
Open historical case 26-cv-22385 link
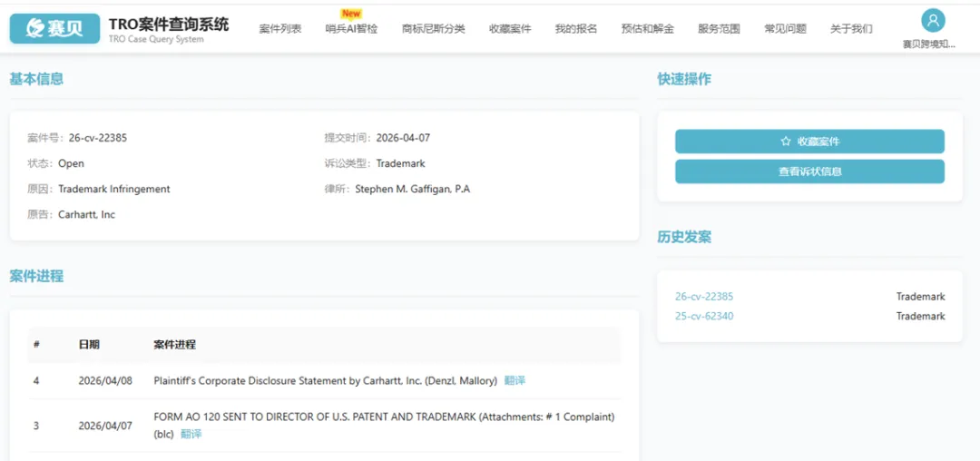tap(704, 297)
